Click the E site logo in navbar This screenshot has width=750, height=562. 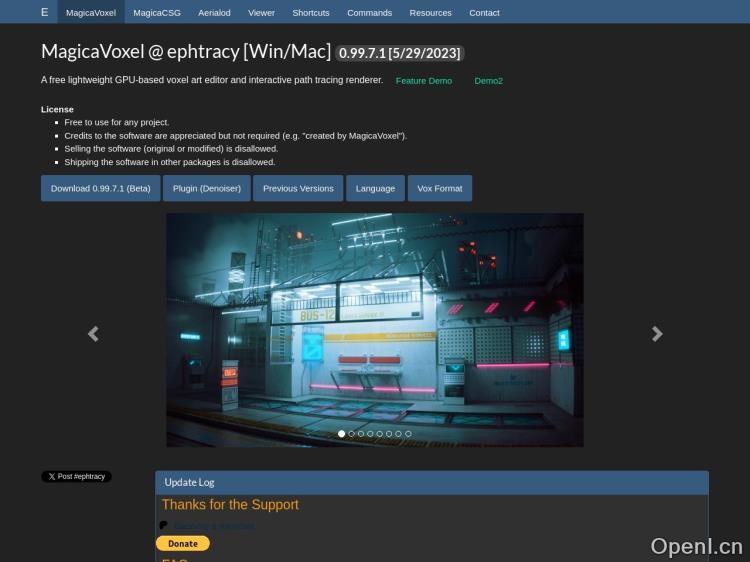pos(44,12)
